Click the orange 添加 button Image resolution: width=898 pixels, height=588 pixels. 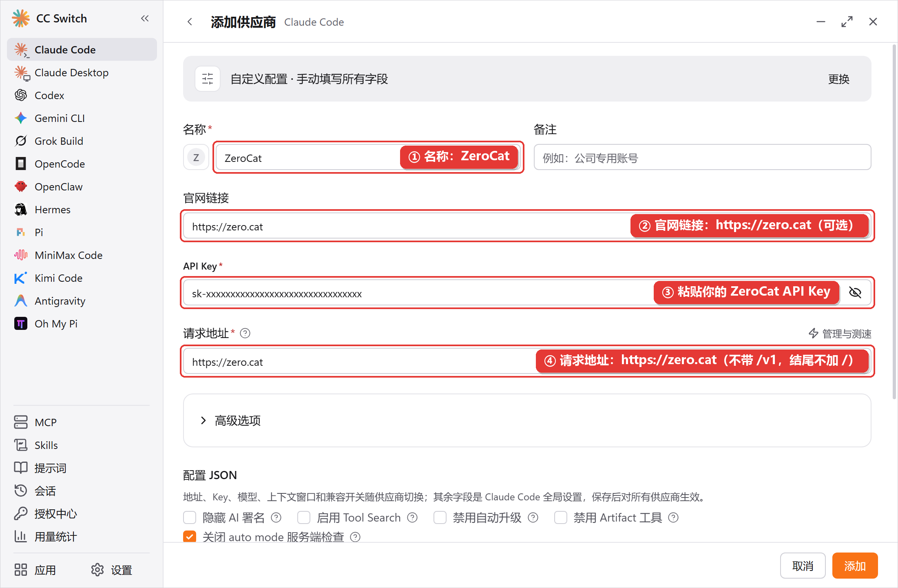click(x=855, y=566)
